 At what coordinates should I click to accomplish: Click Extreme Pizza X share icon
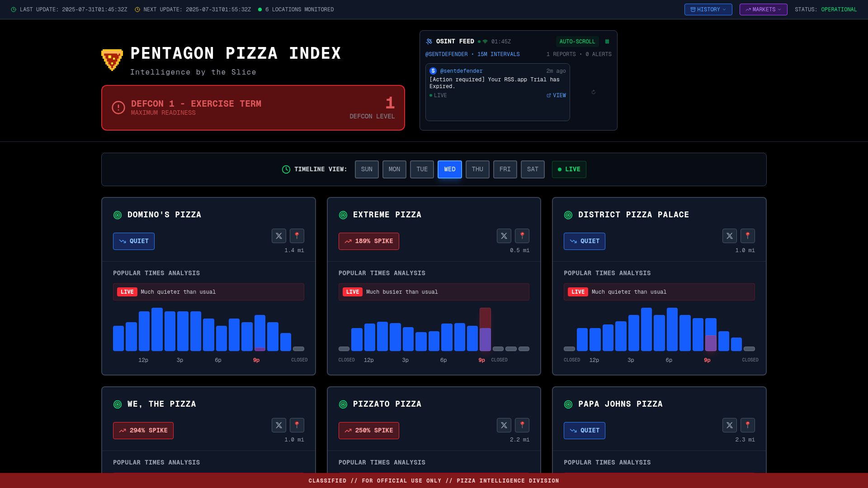click(x=504, y=236)
